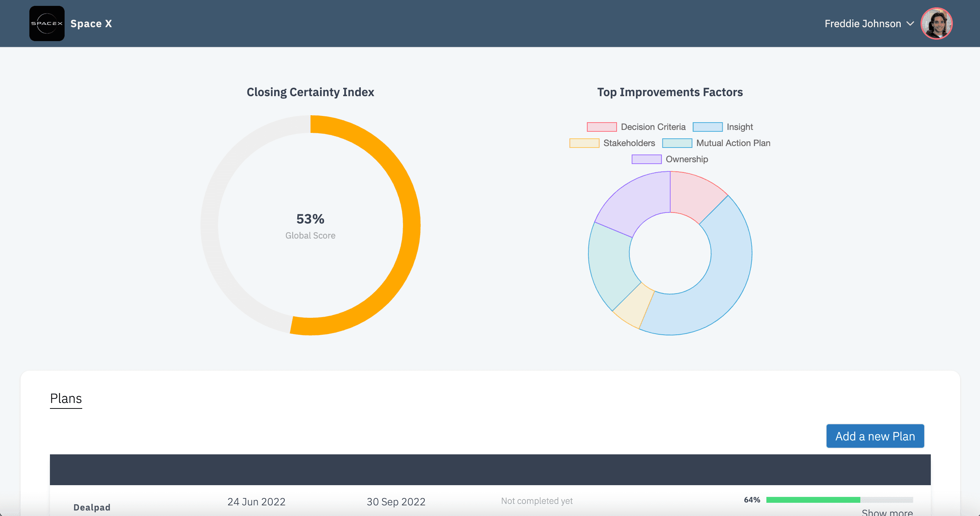The width and height of the screenshot is (980, 516).
Task: Click Add a new Plan button
Action: [875, 436]
